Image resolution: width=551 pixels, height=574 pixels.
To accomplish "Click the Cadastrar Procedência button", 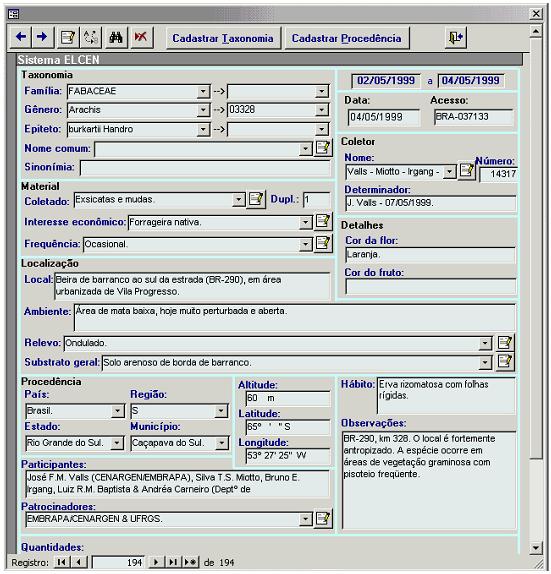I will [346, 38].
